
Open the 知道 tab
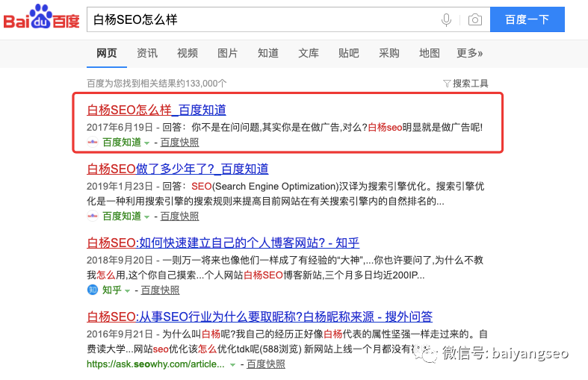click(268, 53)
